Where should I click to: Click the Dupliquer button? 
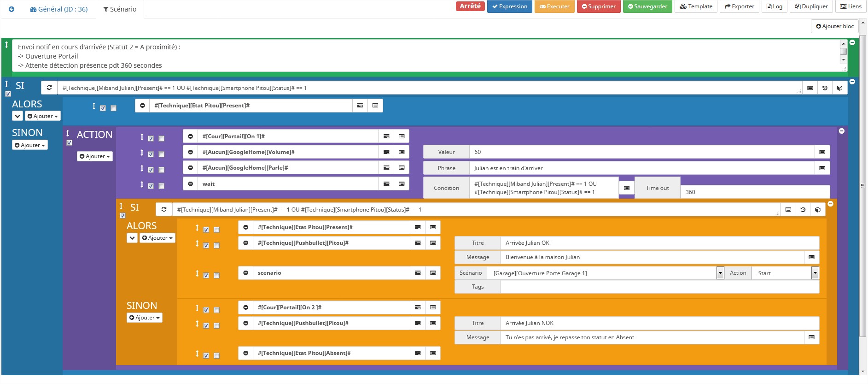coord(811,6)
